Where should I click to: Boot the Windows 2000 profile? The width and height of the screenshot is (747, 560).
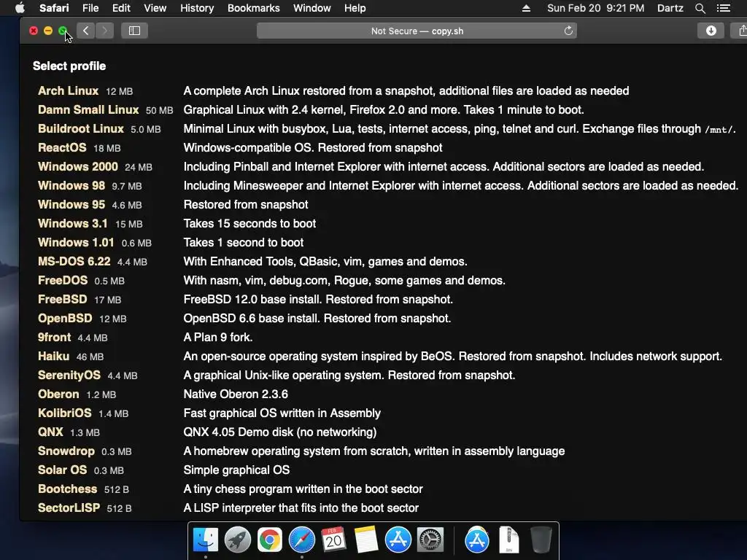tap(77, 167)
